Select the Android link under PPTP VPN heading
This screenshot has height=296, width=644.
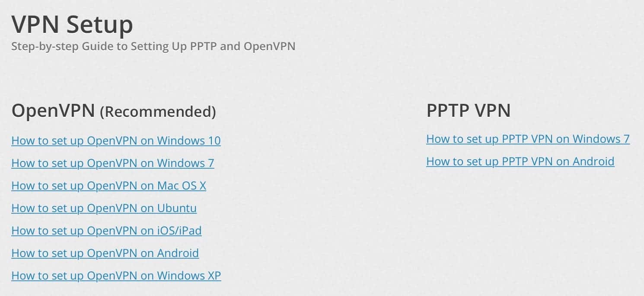tap(520, 161)
